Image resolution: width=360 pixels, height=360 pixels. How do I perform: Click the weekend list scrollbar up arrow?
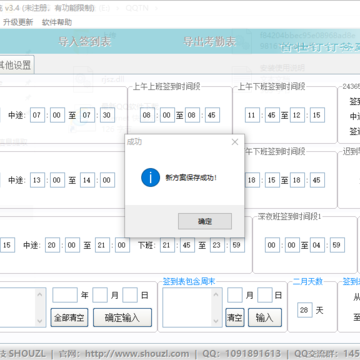click(x=216, y=294)
